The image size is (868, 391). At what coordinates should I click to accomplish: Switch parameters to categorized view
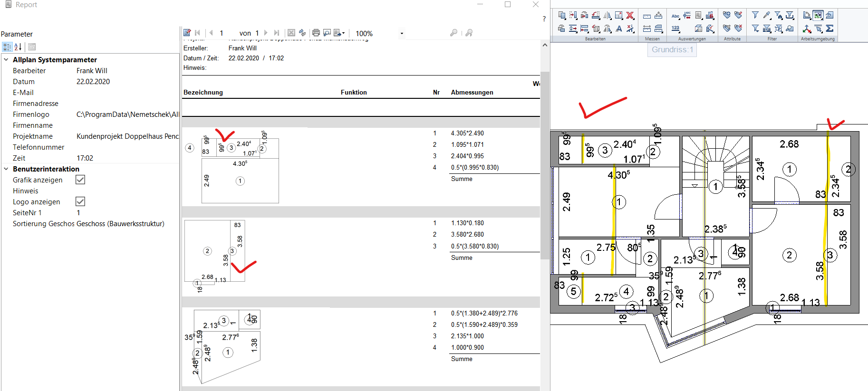(7, 47)
